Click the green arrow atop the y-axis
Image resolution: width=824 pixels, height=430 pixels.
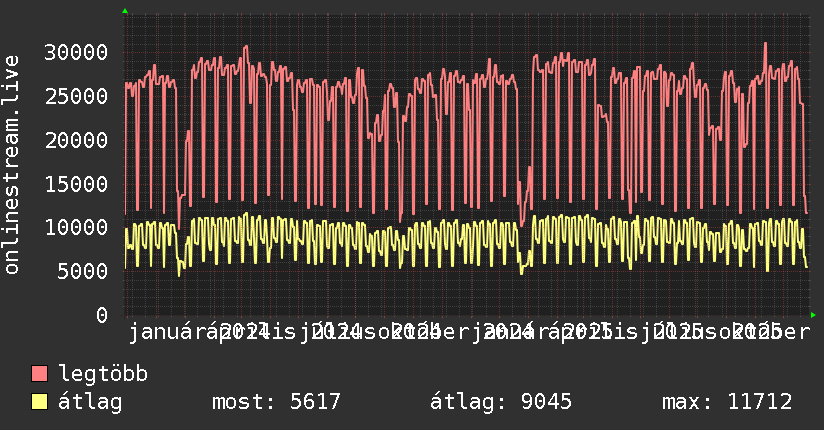tap(125, 11)
